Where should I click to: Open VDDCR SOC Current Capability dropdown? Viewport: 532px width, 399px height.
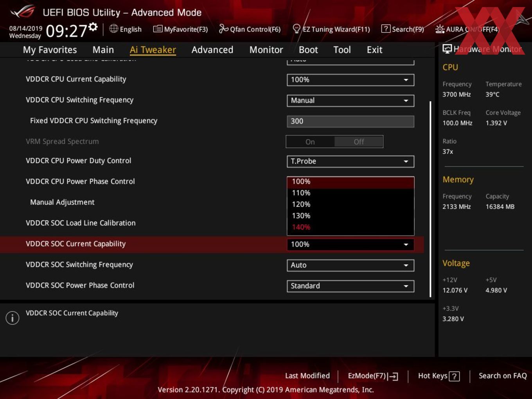pyautogui.click(x=350, y=244)
